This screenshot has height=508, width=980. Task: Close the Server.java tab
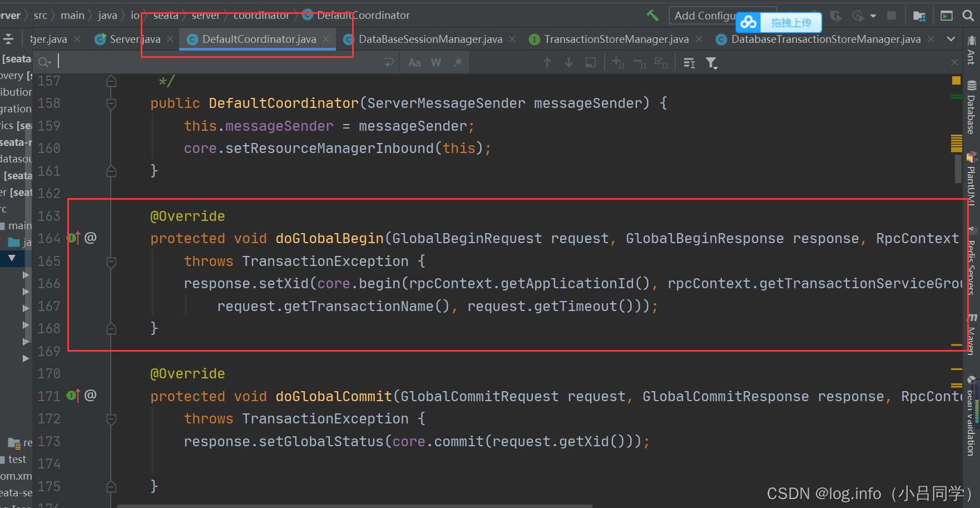click(170, 39)
